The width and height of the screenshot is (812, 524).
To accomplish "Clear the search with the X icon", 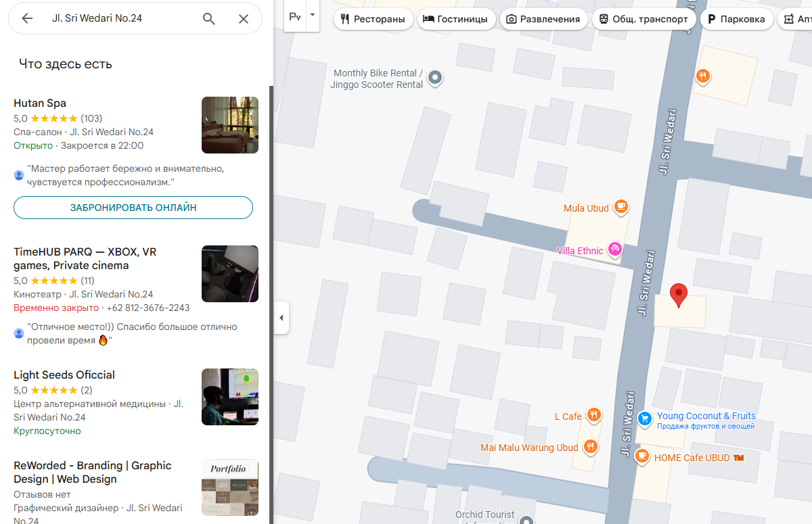I will 244,18.
